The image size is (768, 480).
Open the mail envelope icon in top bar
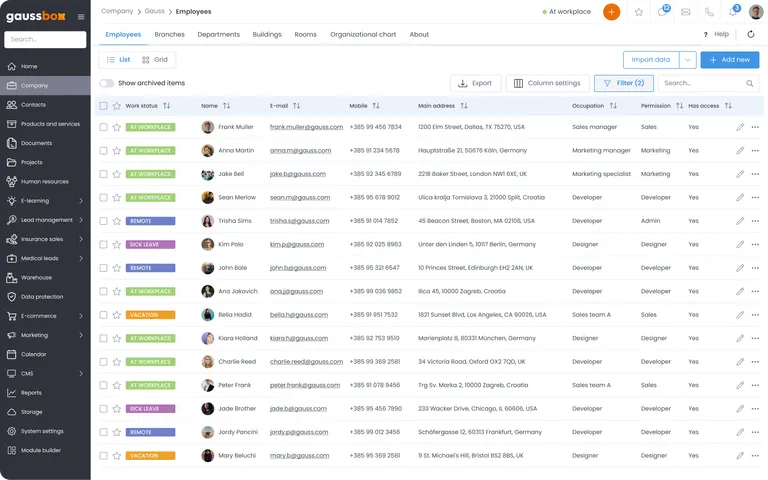(686, 12)
